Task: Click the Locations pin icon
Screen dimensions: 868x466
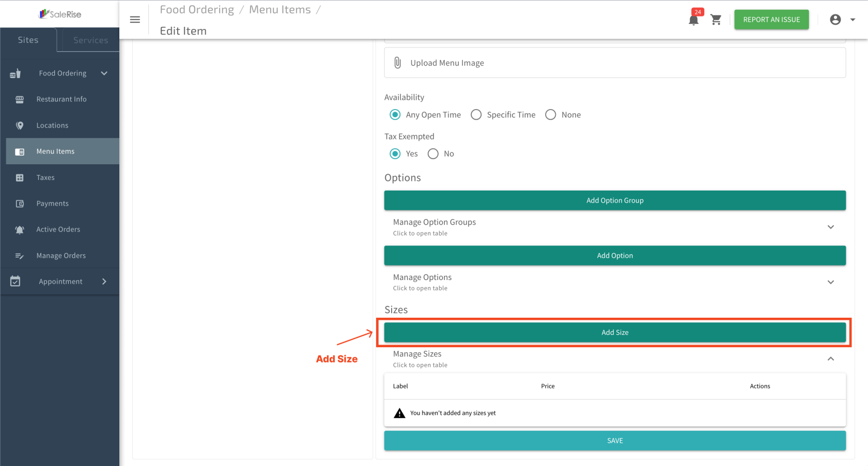Action: [x=20, y=126]
